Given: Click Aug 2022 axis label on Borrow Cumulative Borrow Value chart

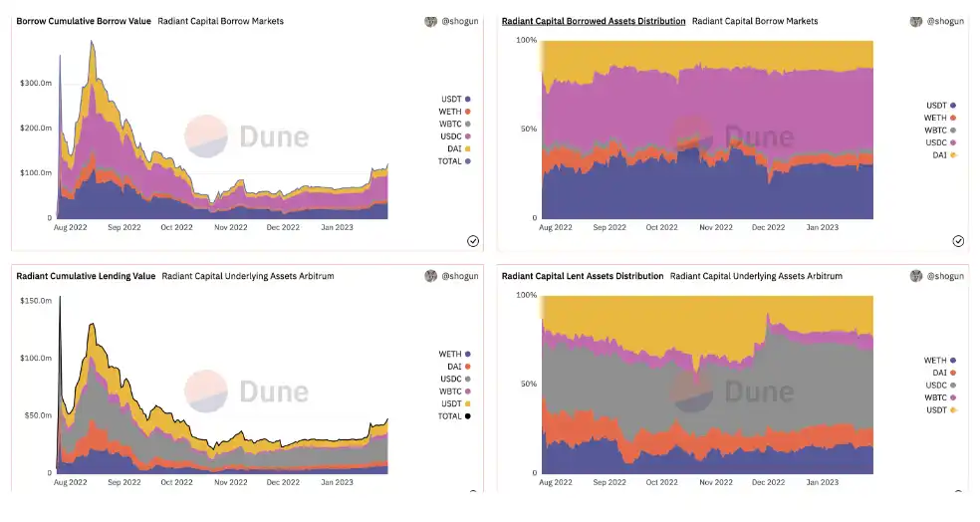Looking at the screenshot, I should click(x=70, y=227).
